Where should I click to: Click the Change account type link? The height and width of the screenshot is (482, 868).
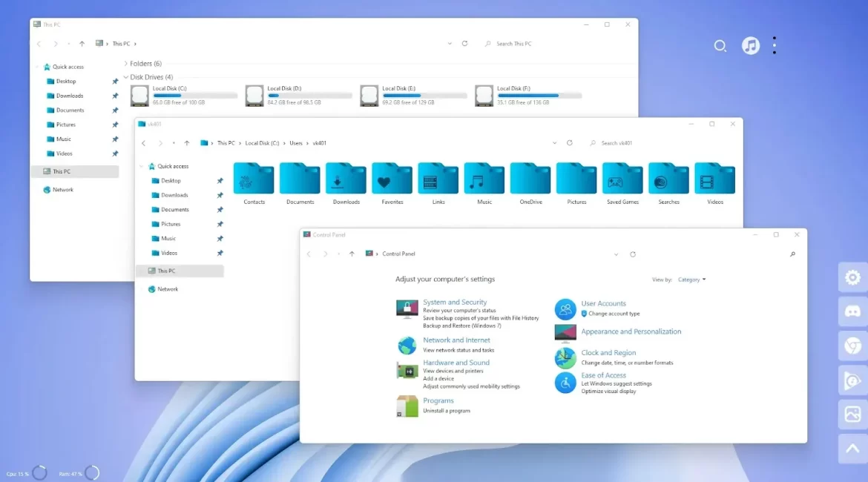pyautogui.click(x=614, y=314)
